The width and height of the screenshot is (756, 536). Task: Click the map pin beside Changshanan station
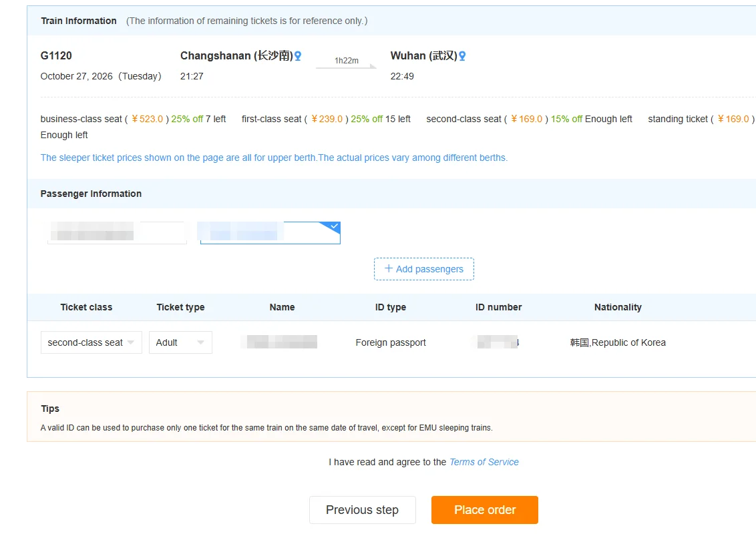[298, 56]
